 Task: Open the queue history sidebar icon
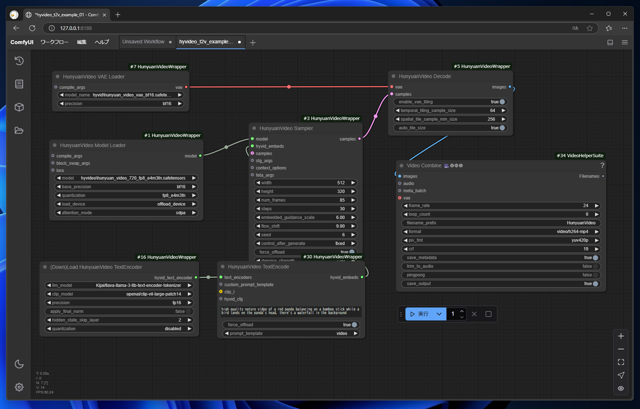point(19,62)
